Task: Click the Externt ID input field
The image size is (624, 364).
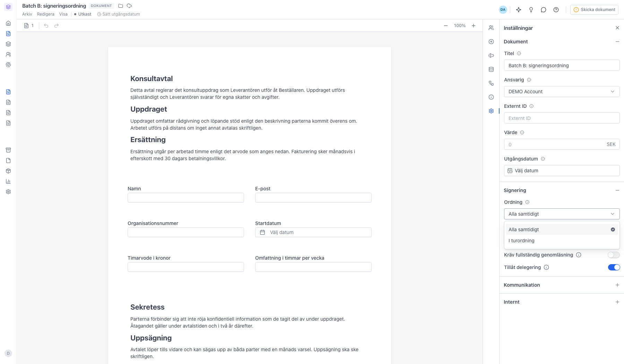Action: pyautogui.click(x=562, y=118)
